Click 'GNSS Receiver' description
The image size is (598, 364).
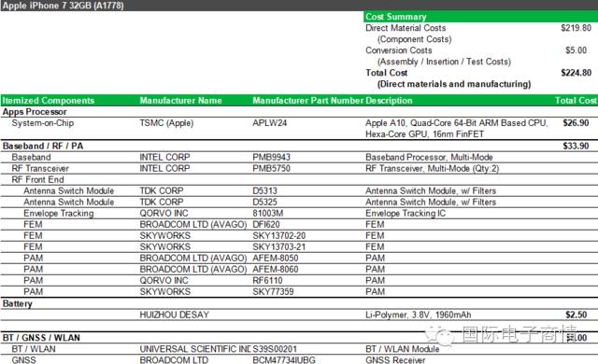pyautogui.click(x=395, y=360)
